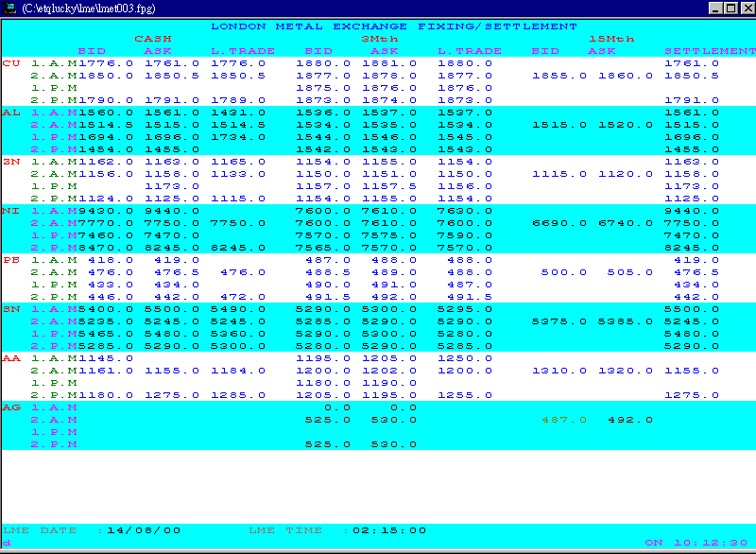Click the application icon in the title bar
Image resolution: width=756 pixels, height=554 pixels.
11,7
